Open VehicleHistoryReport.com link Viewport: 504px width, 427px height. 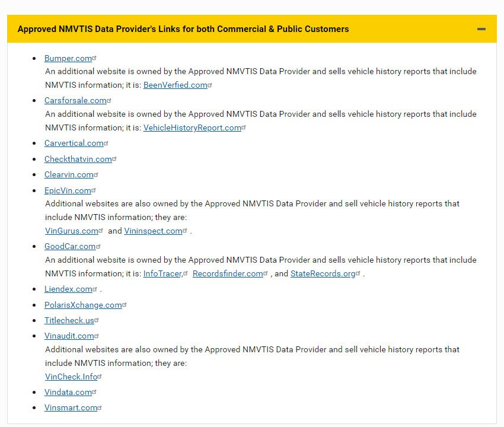click(x=192, y=128)
